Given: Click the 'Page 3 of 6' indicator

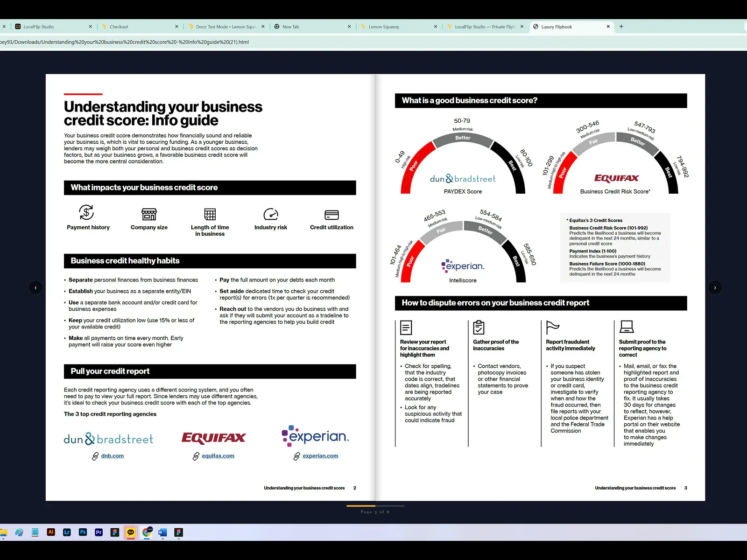Looking at the screenshot, I should 375,512.
